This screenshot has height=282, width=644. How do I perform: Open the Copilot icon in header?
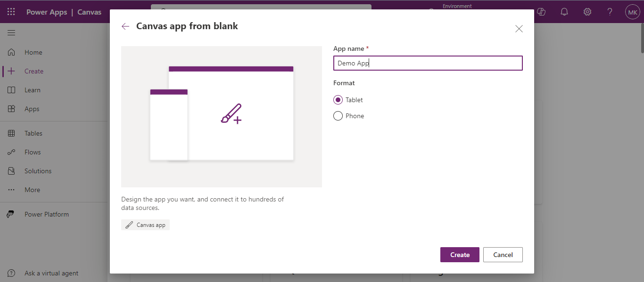pyautogui.click(x=541, y=12)
